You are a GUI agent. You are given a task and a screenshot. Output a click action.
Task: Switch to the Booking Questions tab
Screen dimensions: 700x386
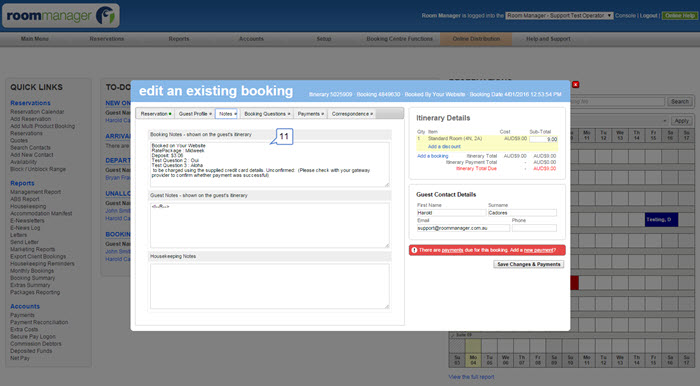pos(267,114)
